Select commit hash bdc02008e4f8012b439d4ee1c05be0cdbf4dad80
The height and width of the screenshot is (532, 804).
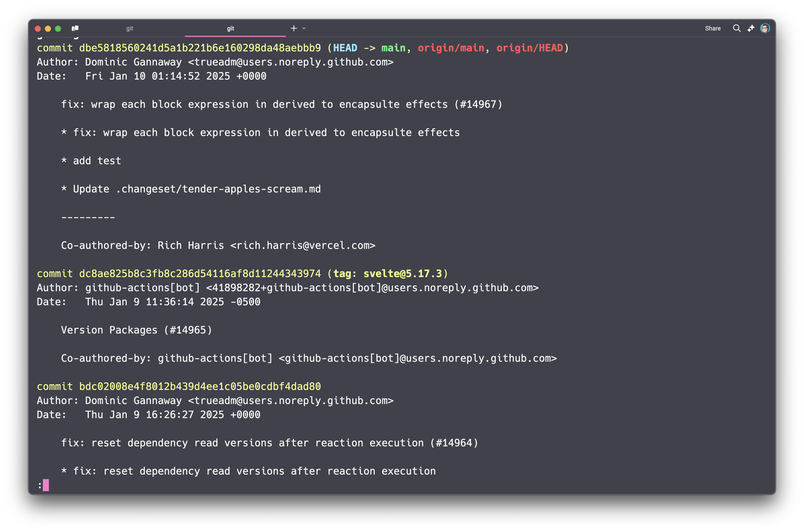(x=200, y=386)
